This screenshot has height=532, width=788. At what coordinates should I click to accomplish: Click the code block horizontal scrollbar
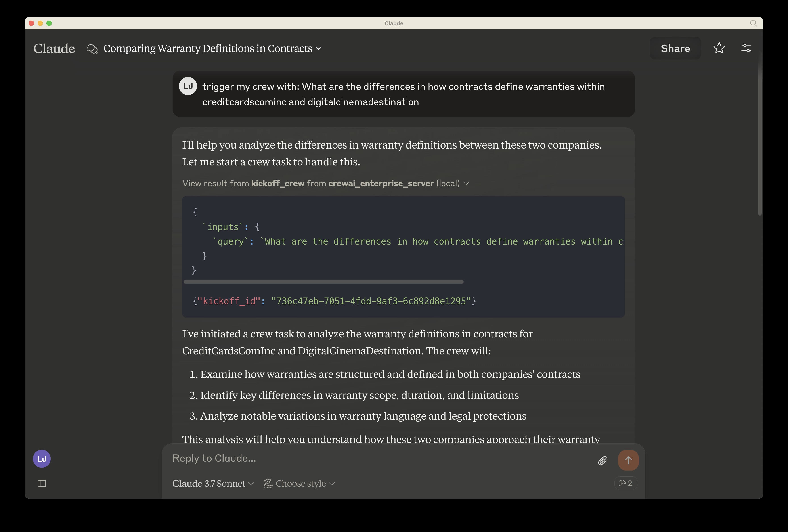[323, 282]
